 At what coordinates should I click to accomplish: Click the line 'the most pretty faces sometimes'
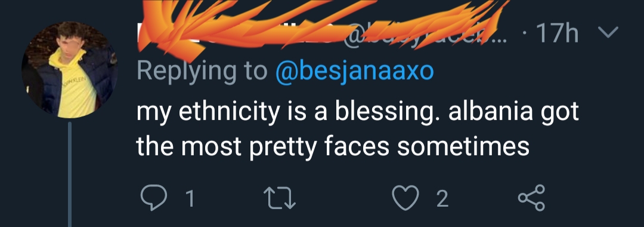(333, 147)
